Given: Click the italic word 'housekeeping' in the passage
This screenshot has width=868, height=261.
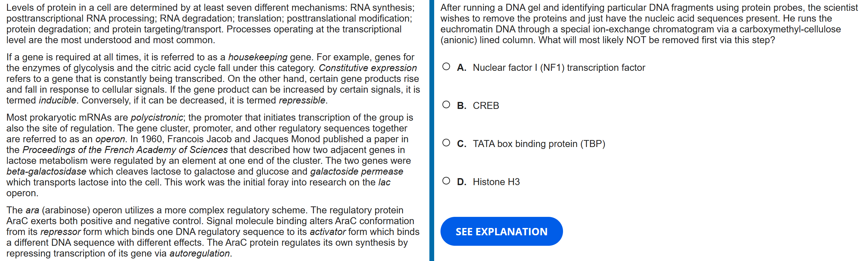Looking at the screenshot, I should click(257, 57).
